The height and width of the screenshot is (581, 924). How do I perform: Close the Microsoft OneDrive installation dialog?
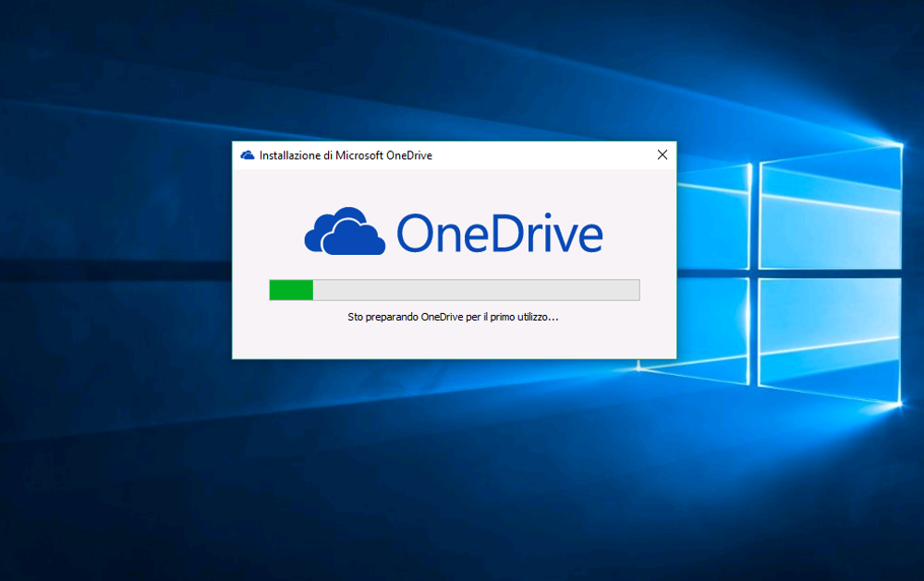pyautogui.click(x=663, y=155)
